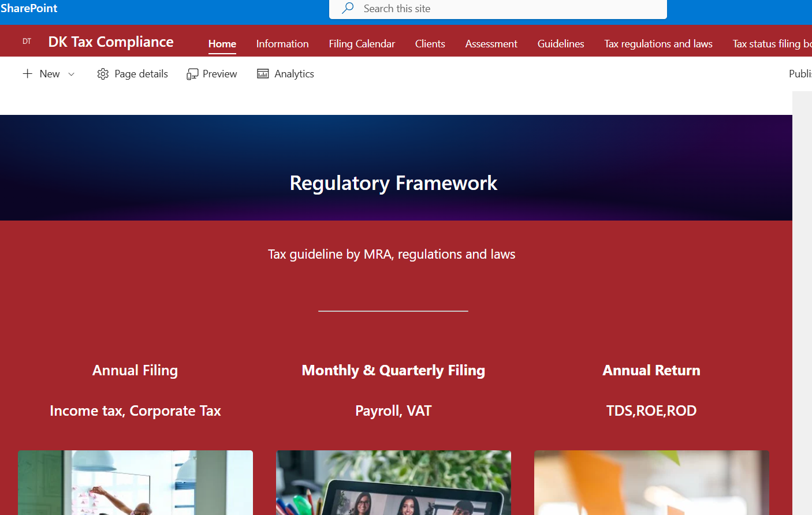This screenshot has width=812, height=515.
Task: Click the DK Tax Compliance site title
Action: [x=111, y=42]
